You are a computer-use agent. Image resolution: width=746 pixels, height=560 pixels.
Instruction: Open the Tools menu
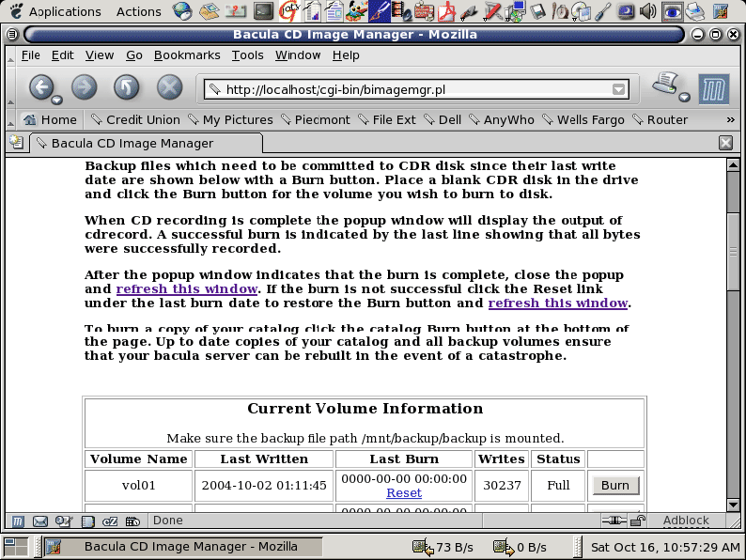click(247, 55)
